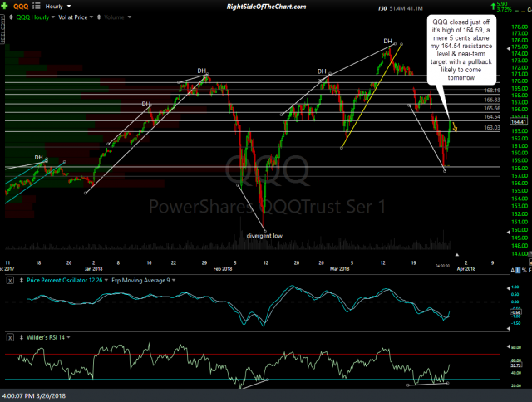Click the Jan 2018 date axis label

pyautogui.click(x=93, y=269)
